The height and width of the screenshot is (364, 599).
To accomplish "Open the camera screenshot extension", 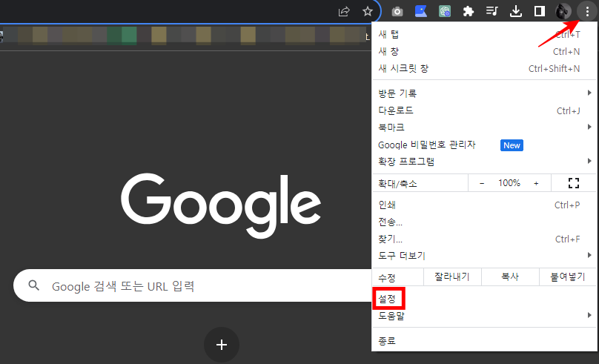I will coord(397,11).
